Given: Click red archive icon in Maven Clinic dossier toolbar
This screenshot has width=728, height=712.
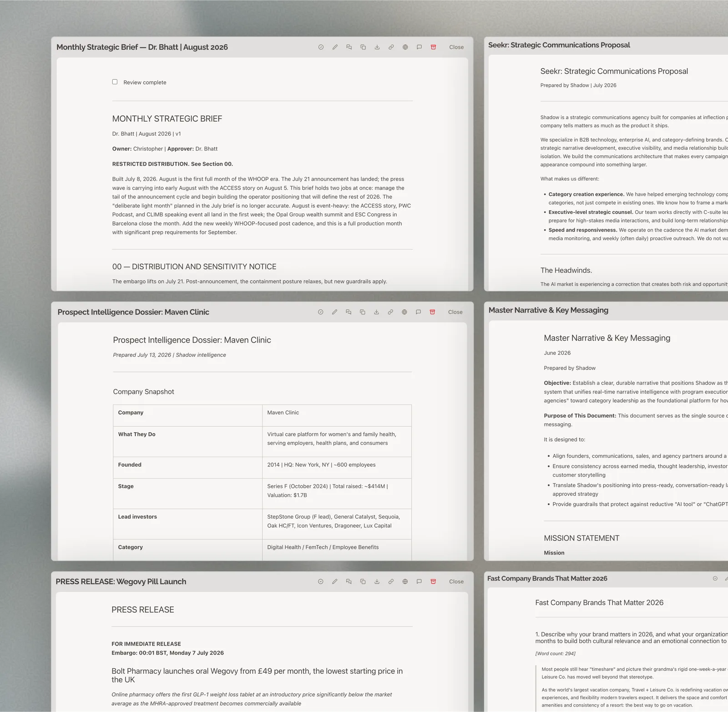Looking at the screenshot, I should (433, 312).
